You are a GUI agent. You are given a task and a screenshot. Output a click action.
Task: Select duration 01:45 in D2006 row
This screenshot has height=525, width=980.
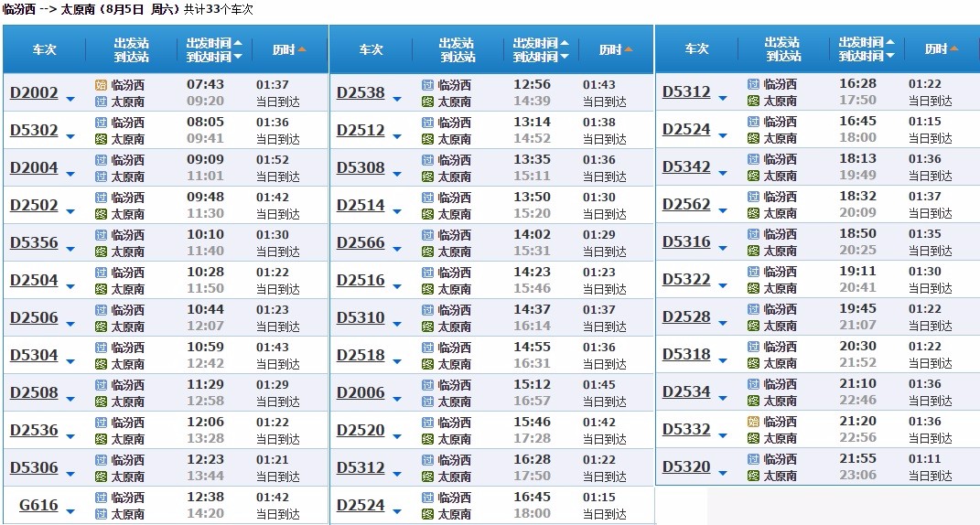[599, 384]
